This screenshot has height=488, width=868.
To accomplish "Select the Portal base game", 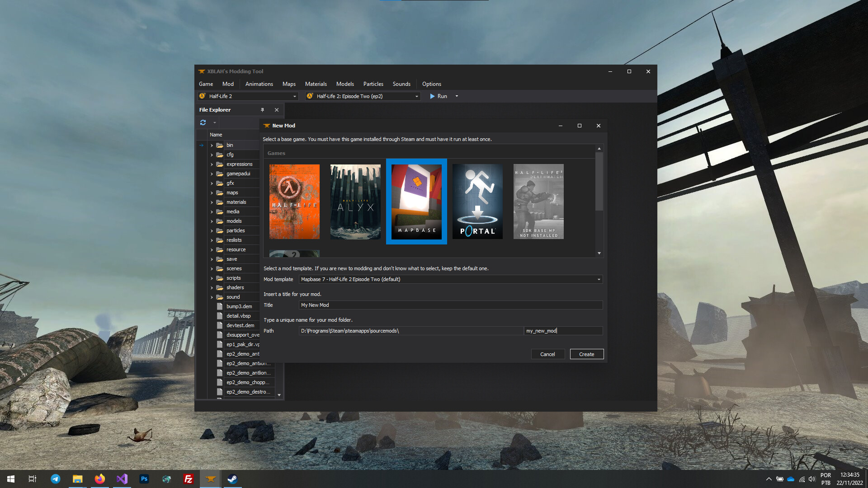I will coord(477,201).
